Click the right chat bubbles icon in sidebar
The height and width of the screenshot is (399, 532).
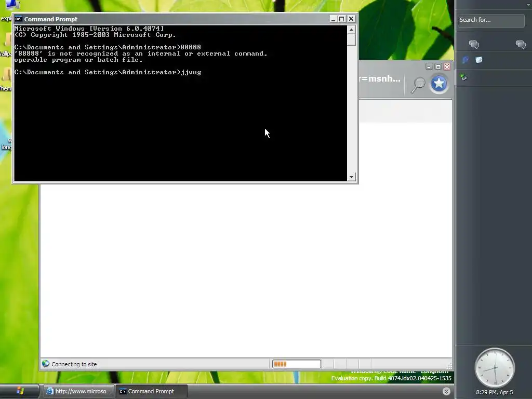click(x=521, y=45)
